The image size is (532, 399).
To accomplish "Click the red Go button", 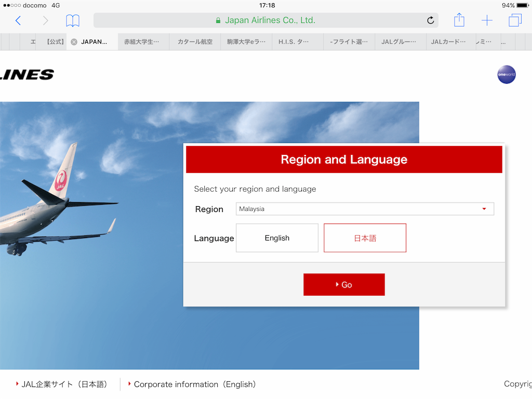I will click(x=344, y=285).
